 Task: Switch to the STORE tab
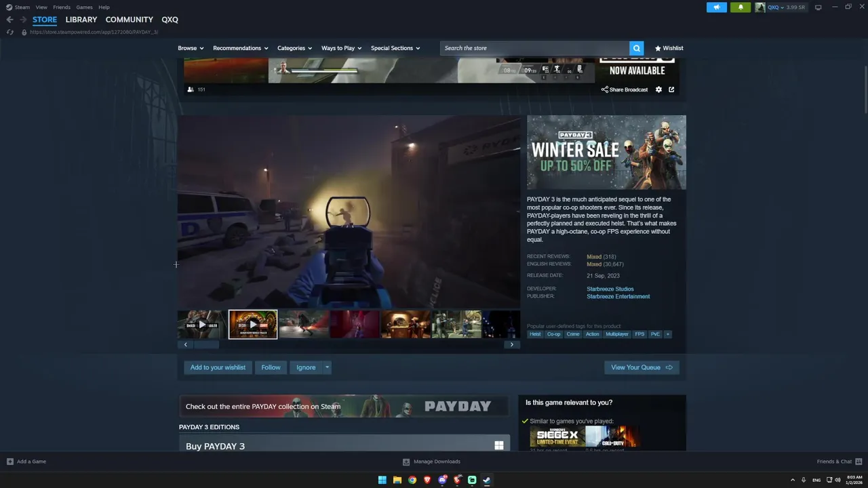point(45,20)
